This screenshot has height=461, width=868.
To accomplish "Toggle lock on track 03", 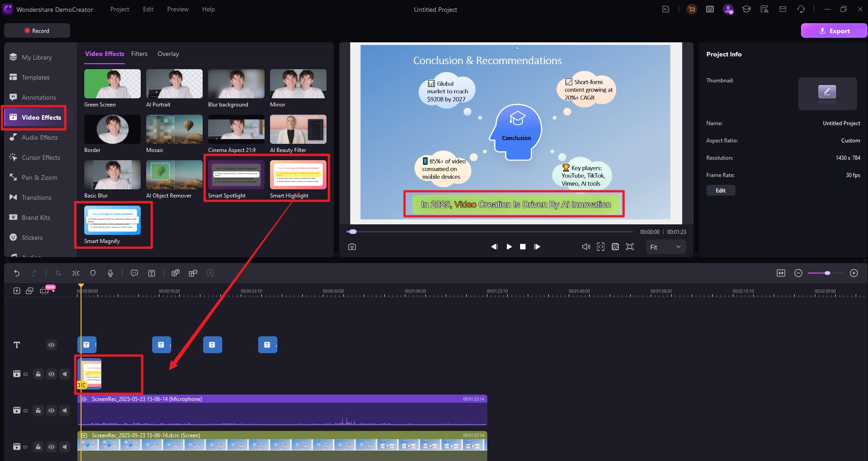I will click(38, 374).
